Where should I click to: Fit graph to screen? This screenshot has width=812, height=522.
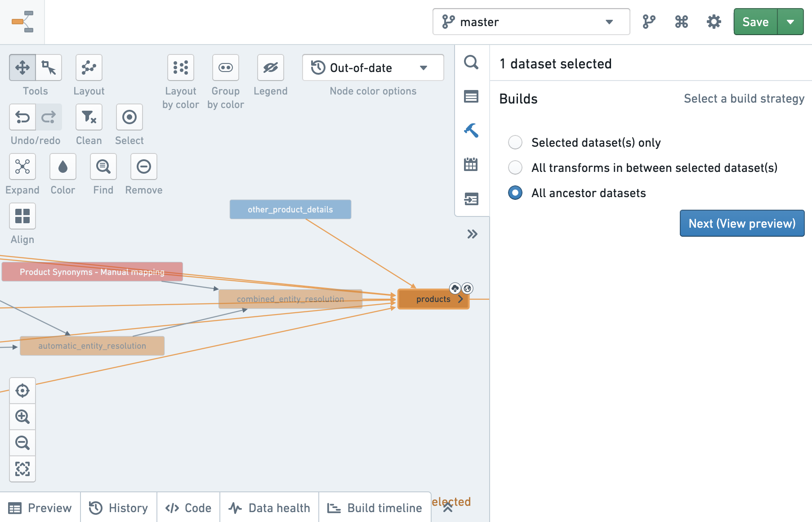tap(22, 469)
